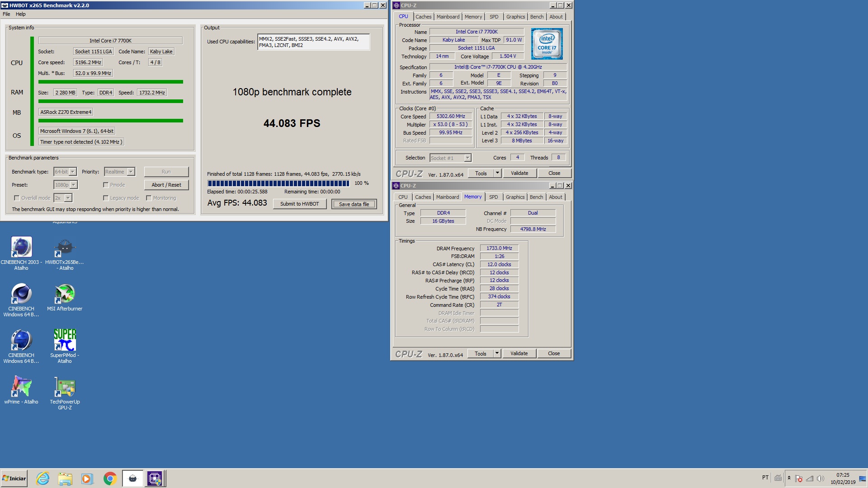Click the green CPU status bar
Screen dimensions: 868x488
click(111, 82)
